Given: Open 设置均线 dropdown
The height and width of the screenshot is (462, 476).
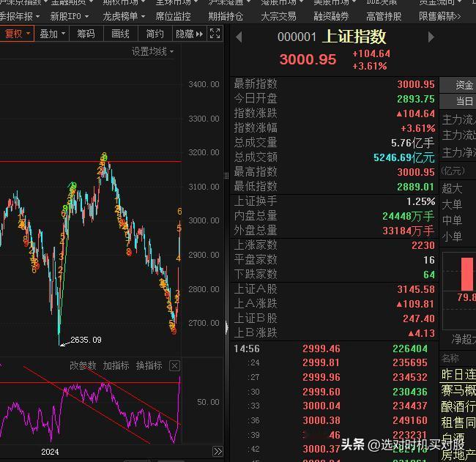Looking at the screenshot, I should click(153, 51).
